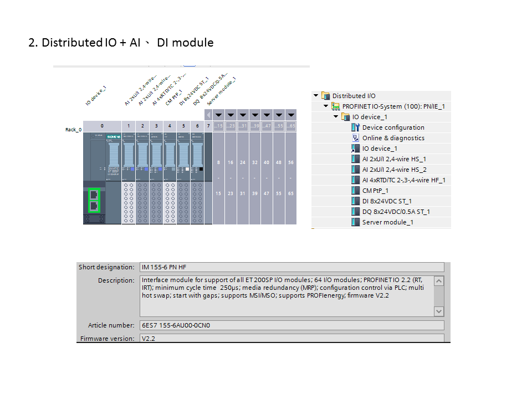Click inside the Description text box
This screenshot has height=399, width=532.
click(287, 296)
